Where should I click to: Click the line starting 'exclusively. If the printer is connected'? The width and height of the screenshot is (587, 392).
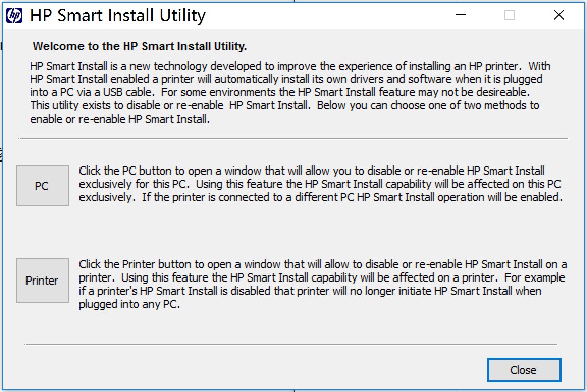coord(321,197)
